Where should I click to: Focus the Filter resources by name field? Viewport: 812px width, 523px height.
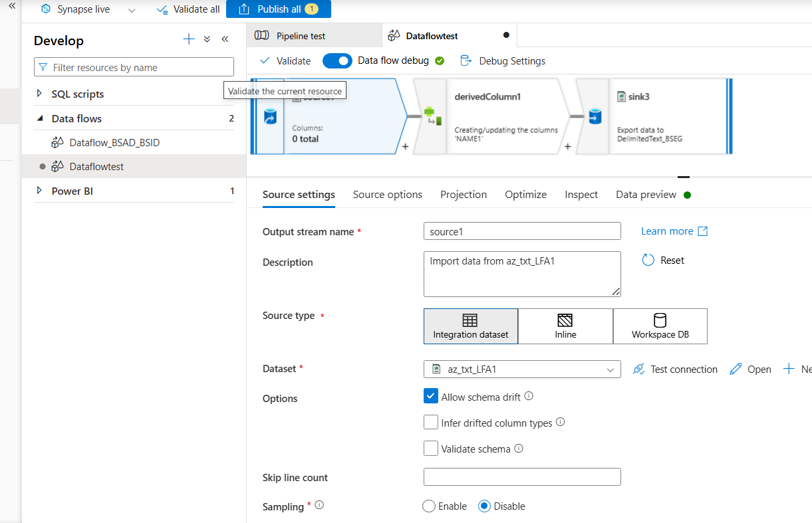134,67
